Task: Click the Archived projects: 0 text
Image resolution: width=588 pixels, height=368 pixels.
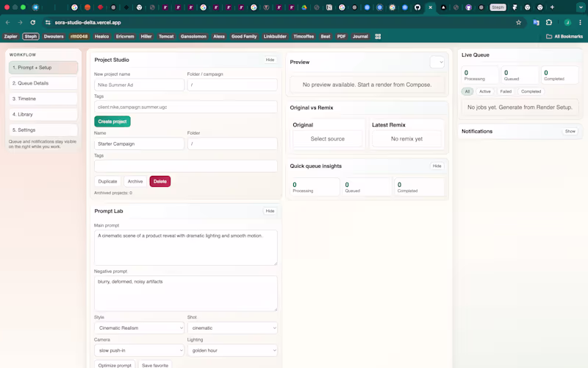Action: 113,193
